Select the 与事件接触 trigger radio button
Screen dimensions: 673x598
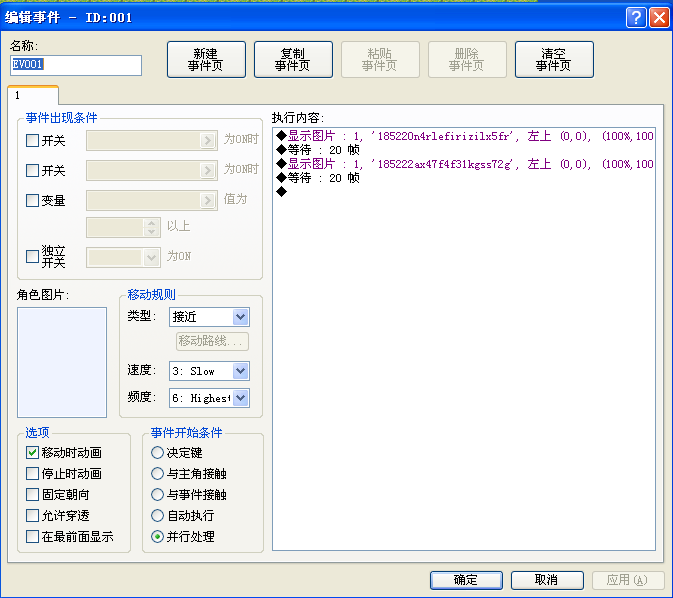(158, 495)
